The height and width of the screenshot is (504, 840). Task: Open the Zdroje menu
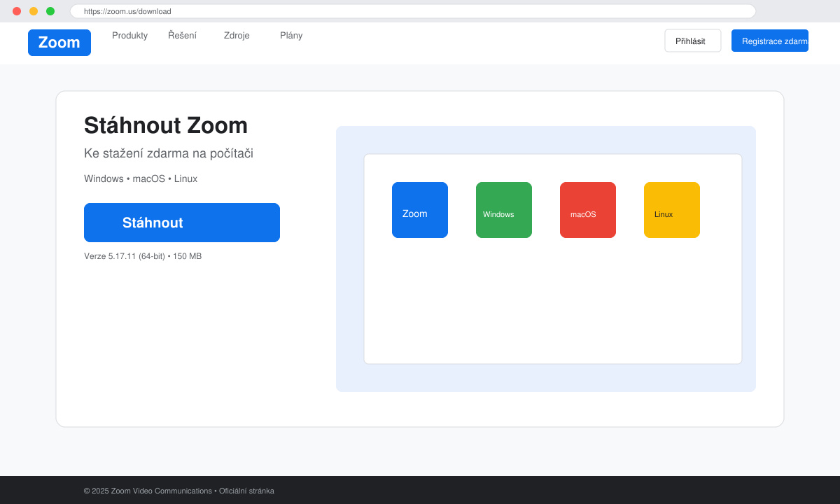(237, 36)
